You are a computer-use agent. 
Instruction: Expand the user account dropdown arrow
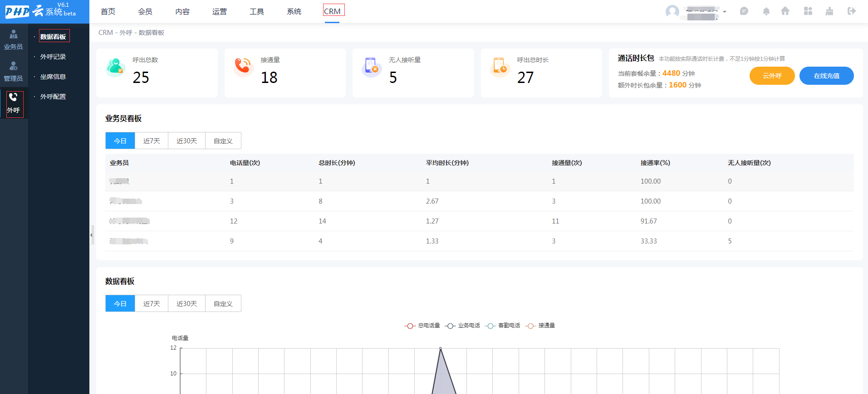coord(725,12)
